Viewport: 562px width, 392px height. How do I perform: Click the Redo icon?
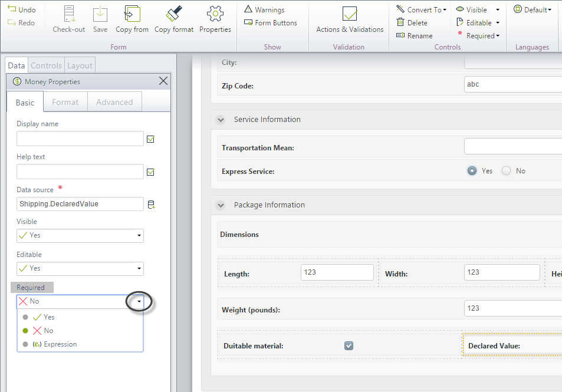(12, 22)
